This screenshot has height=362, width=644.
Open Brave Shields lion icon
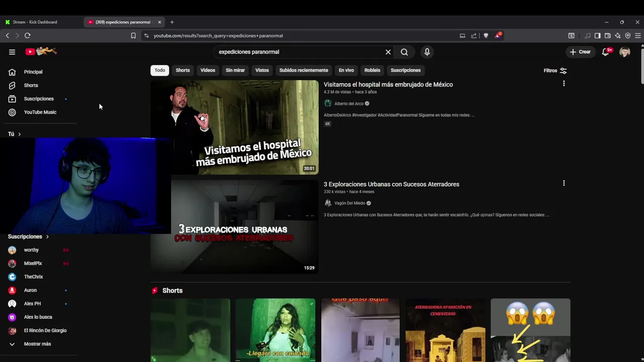pyautogui.click(x=486, y=36)
